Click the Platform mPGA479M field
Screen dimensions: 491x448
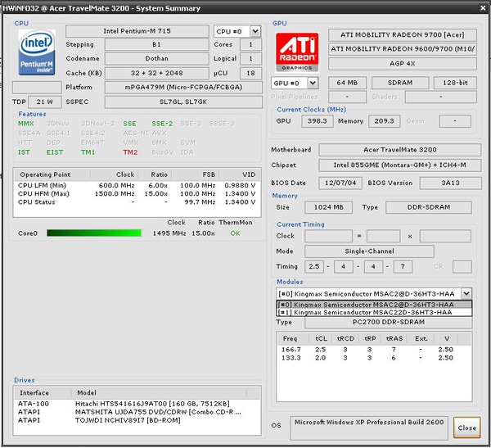coord(183,88)
